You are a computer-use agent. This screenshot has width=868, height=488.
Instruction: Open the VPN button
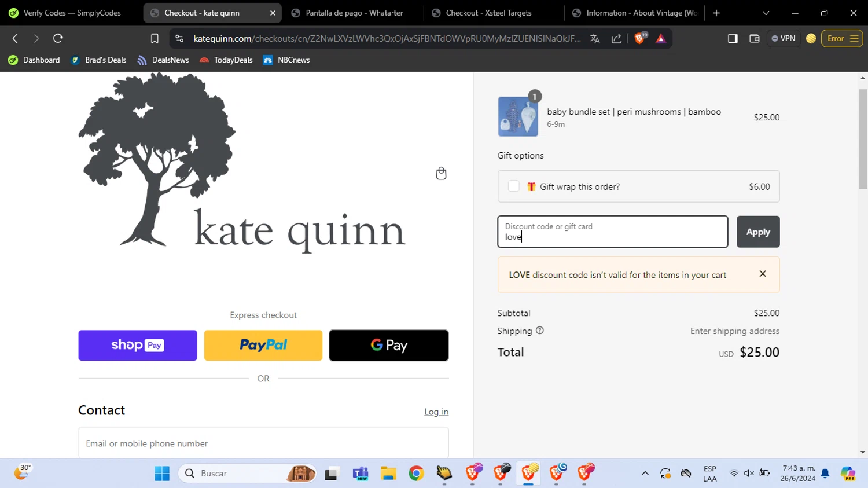(x=784, y=39)
